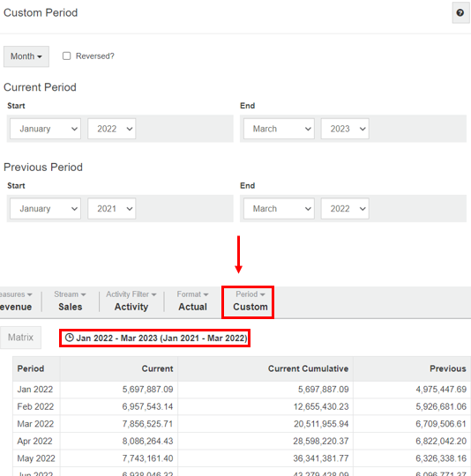Open Previous Period end month March dropdown

point(279,209)
